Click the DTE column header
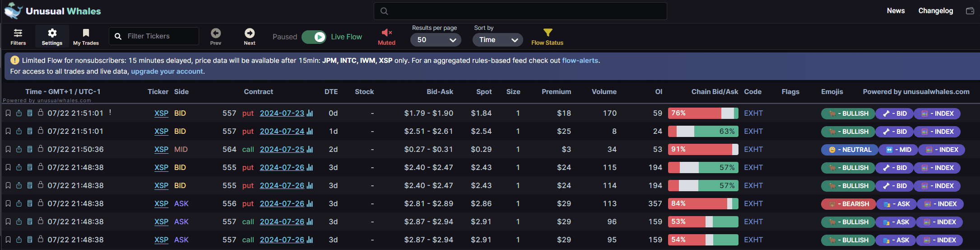980x250 pixels. (x=331, y=92)
